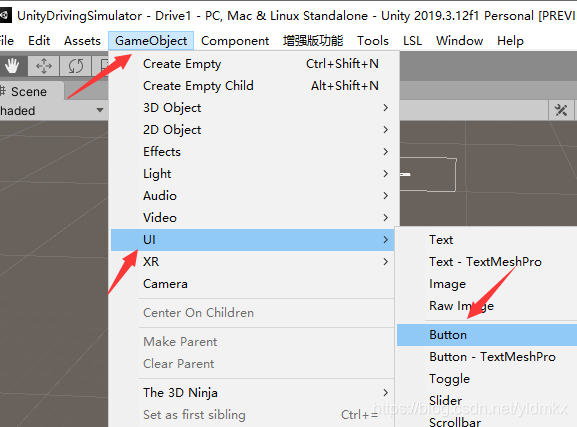
Task: Open the 增强版功能 menu
Action: [x=313, y=40]
